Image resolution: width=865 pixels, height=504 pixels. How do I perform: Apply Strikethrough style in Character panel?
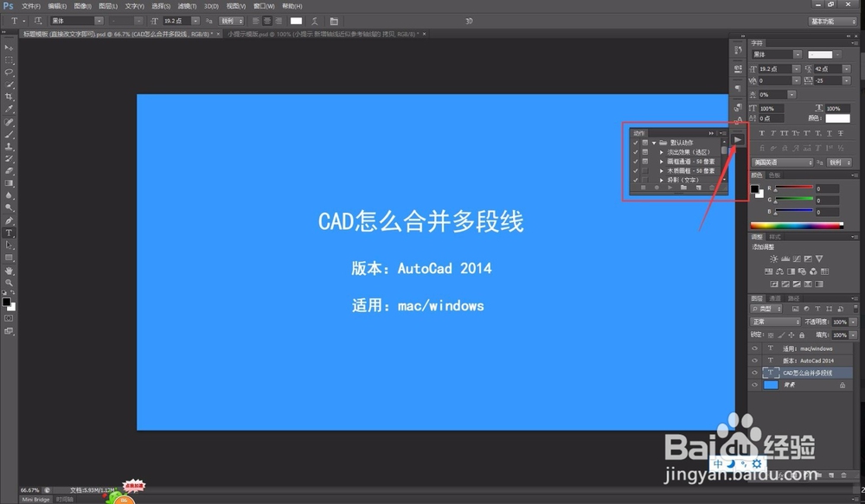pos(841,133)
